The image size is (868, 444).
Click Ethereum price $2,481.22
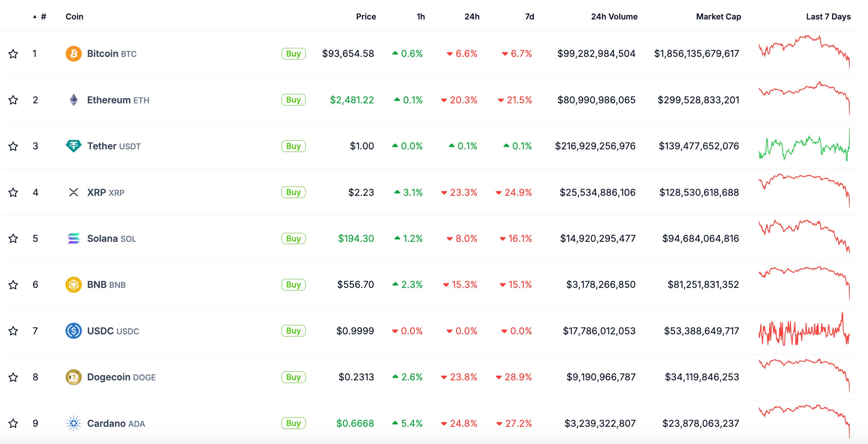(x=352, y=100)
